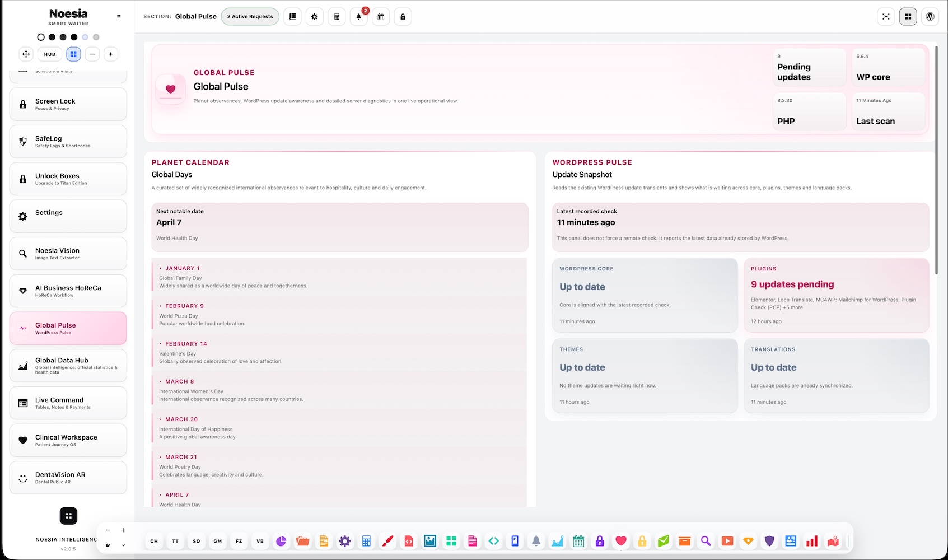Image resolution: width=948 pixels, height=560 pixels.
Task: Open the calculator icon in top toolbar
Action: [x=337, y=17]
